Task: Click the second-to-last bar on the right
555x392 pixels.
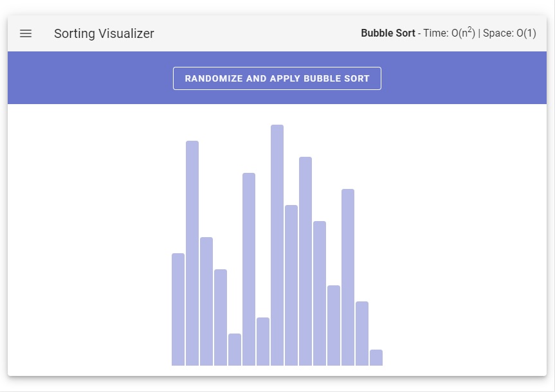Action: click(362, 334)
